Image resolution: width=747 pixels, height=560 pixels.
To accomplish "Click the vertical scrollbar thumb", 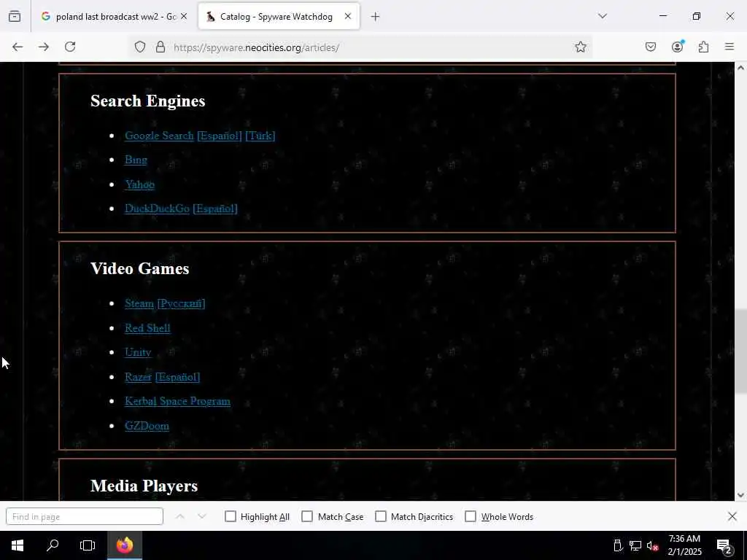I will [x=740, y=351].
